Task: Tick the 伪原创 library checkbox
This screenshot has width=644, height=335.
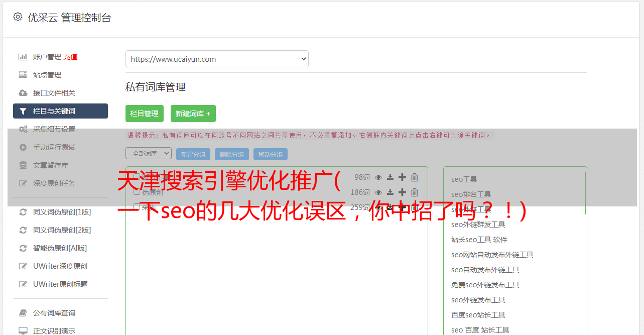Action: [x=137, y=192]
